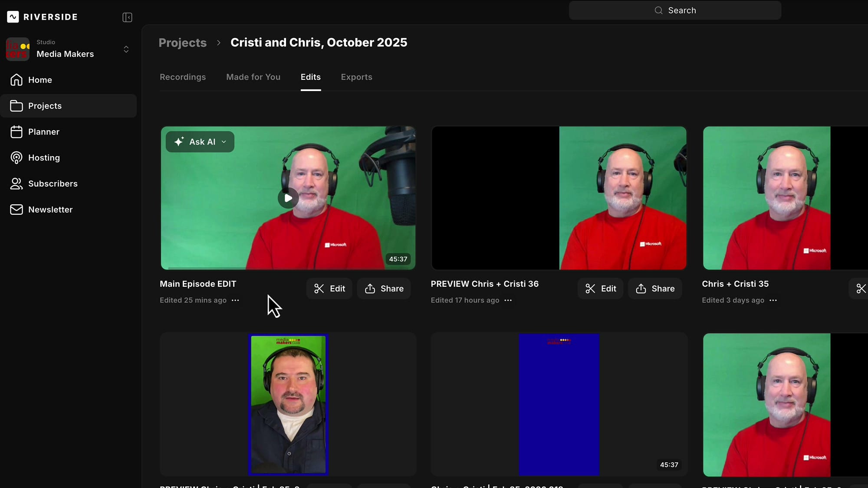Open the Hosting section
Image resolution: width=868 pixels, height=488 pixels.
(x=69, y=158)
